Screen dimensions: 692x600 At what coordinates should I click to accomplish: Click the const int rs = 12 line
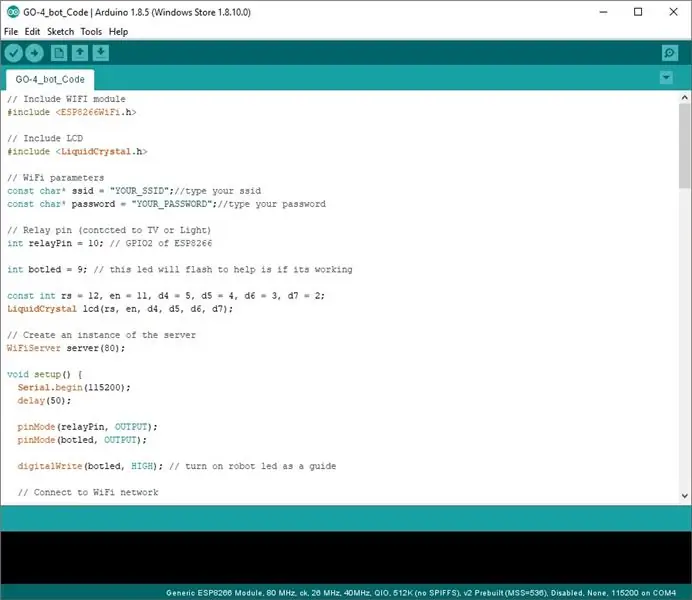(x=165, y=296)
